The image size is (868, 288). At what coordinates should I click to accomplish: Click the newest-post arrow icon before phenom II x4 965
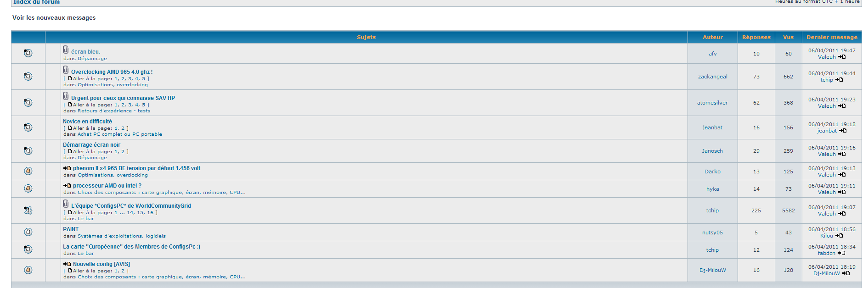pyautogui.click(x=67, y=168)
